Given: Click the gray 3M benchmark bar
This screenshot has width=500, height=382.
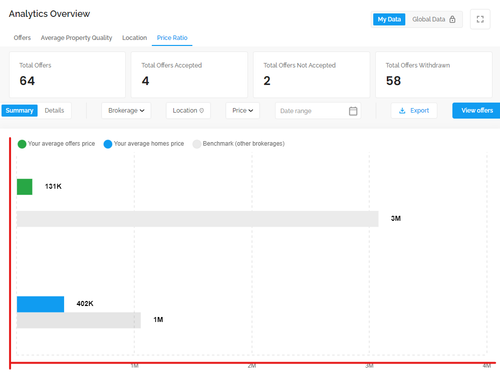Looking at the screenshot, I should pyautogui.click(x=198, y=219).
